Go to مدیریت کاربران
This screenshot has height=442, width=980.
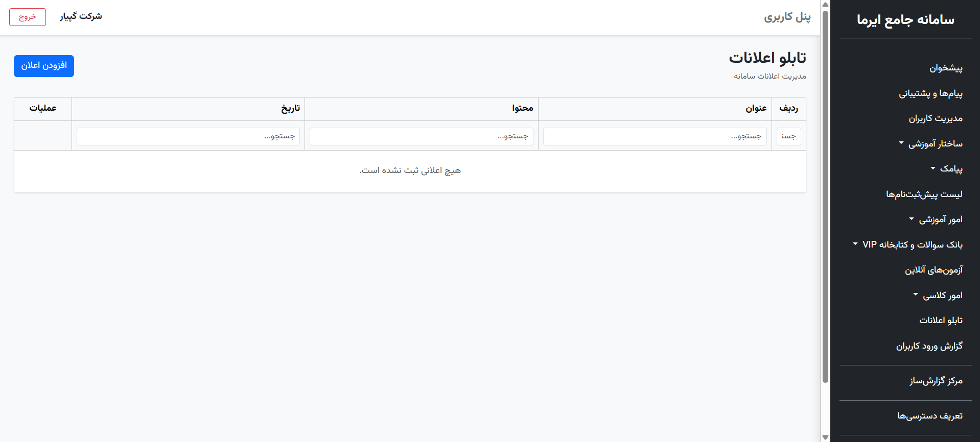(936, 118)
